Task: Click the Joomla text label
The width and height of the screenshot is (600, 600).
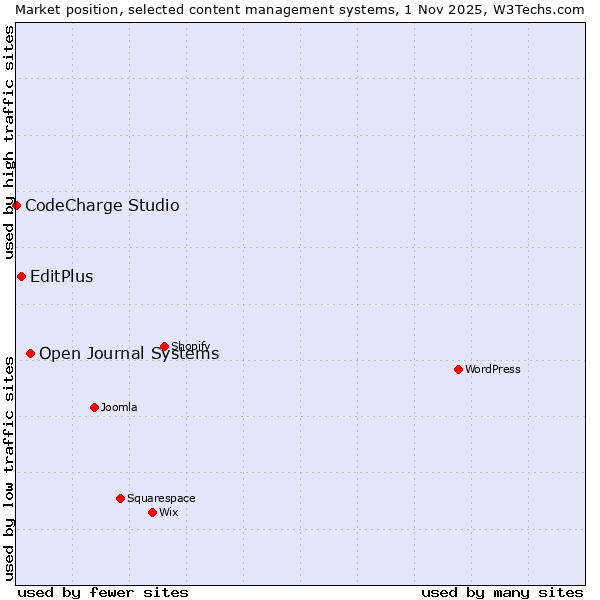Action: (119, 408)
